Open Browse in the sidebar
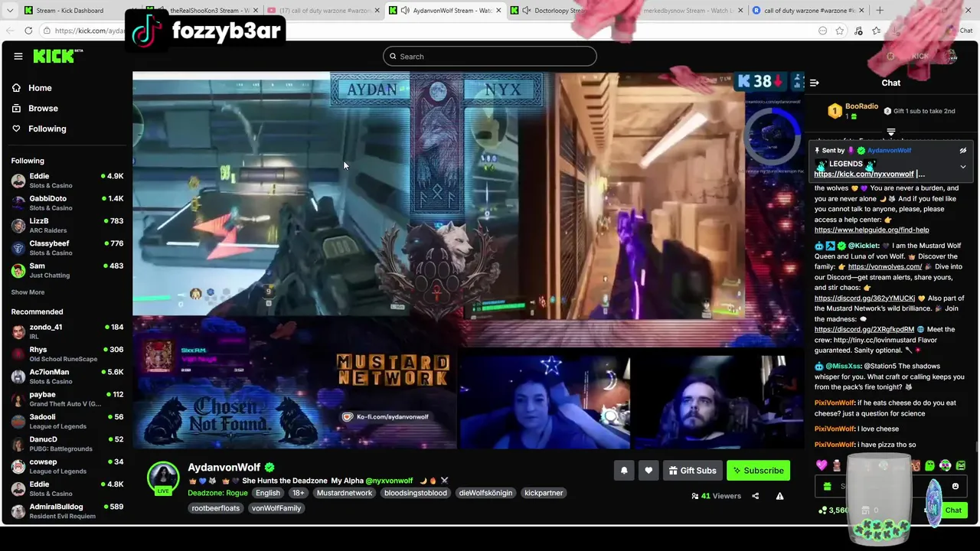The image size is (980, 551). pyautogui.click(x=43, y=109)
